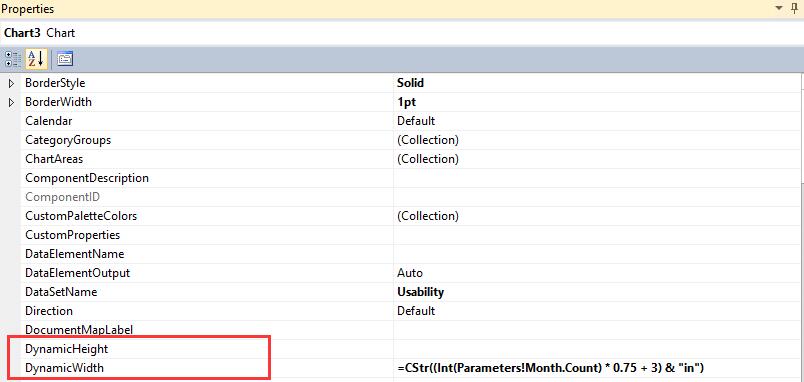Select the ComponentDescription property
This screenshot has width=804, height=382.
click(87, 178)
